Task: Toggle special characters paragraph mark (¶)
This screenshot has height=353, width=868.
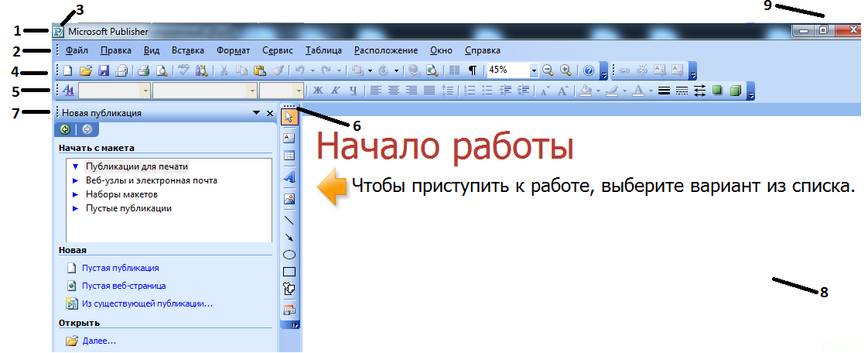Action: [x=472, y=70]
